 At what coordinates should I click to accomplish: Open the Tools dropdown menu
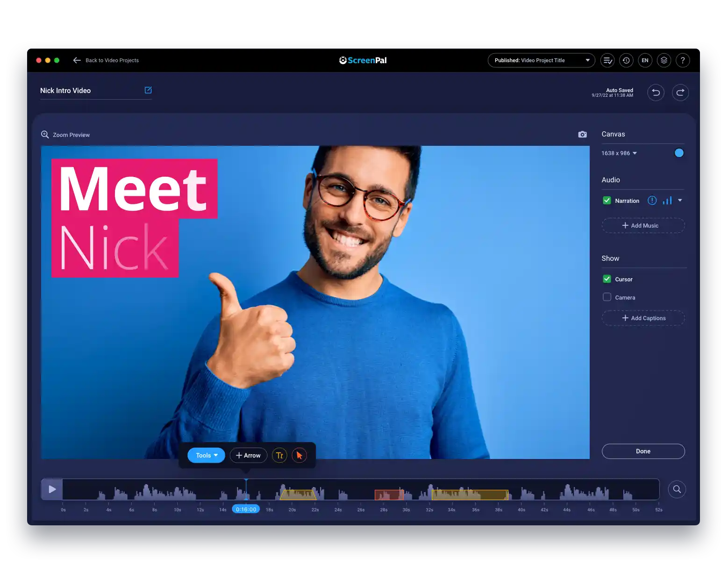(x=206, y=455)
